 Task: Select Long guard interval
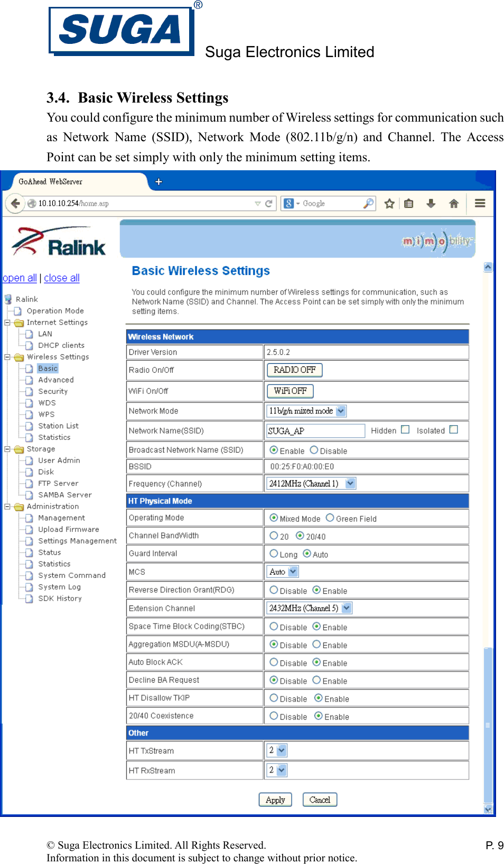point(274,554)
